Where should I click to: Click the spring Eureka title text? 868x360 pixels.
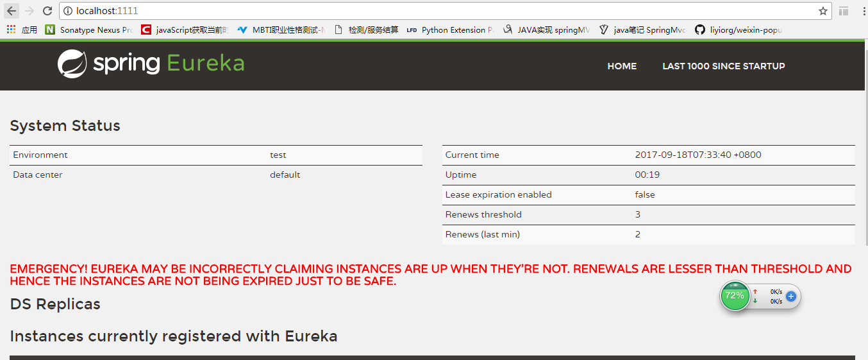click(169, 64)
